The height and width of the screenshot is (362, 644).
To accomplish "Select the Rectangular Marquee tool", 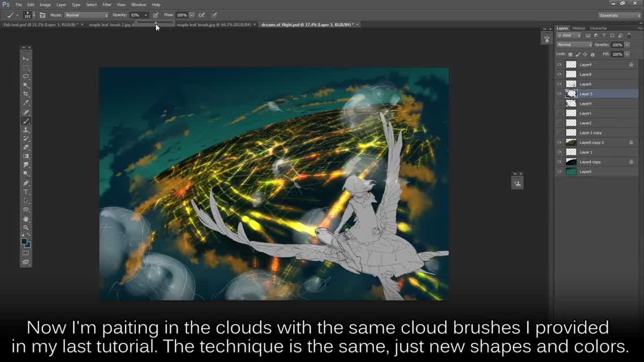I will coord(26,67).
